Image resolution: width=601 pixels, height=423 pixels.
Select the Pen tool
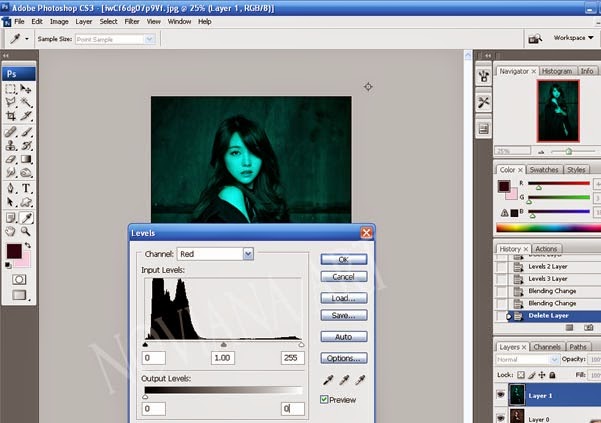click(x=10, y=188)
